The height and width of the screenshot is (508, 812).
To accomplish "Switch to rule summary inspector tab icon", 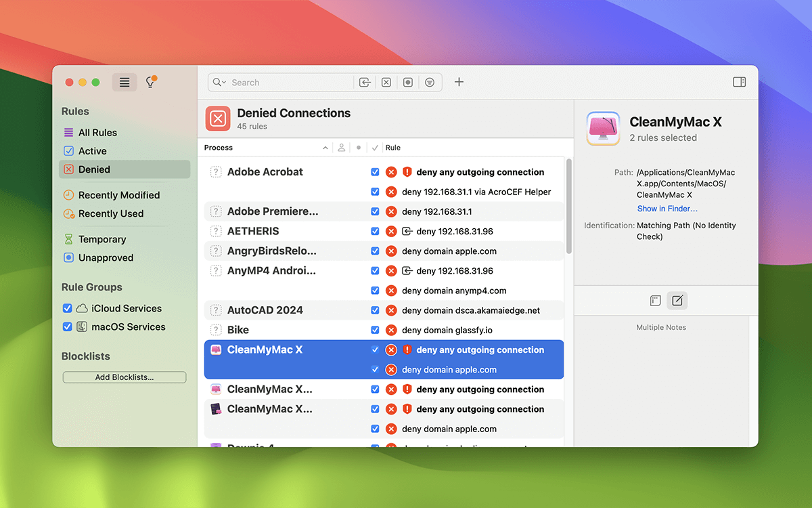I will tap(654, 300).
